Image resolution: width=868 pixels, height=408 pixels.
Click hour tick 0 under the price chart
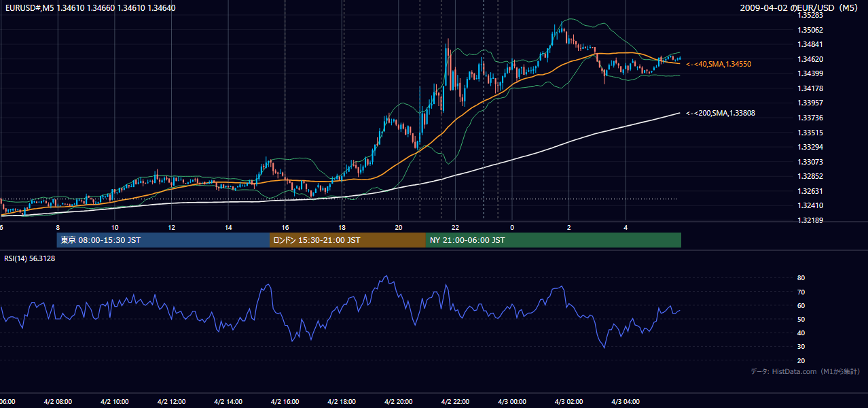[512, 228]
